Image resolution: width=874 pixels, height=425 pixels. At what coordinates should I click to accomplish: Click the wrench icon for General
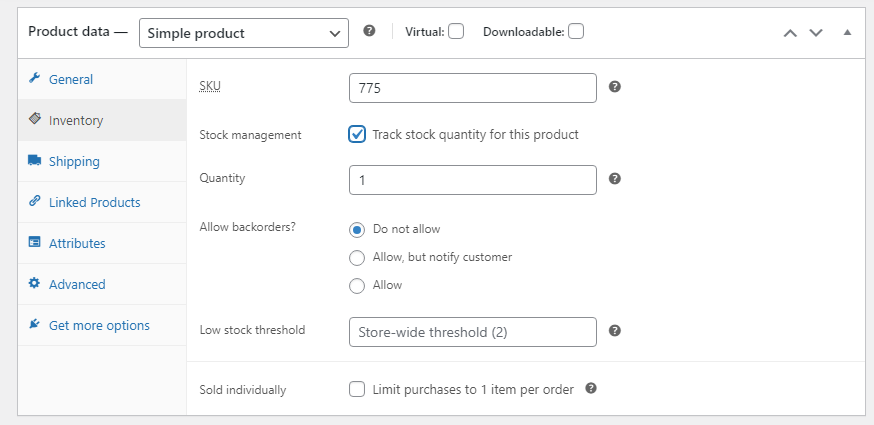[34, 79]
